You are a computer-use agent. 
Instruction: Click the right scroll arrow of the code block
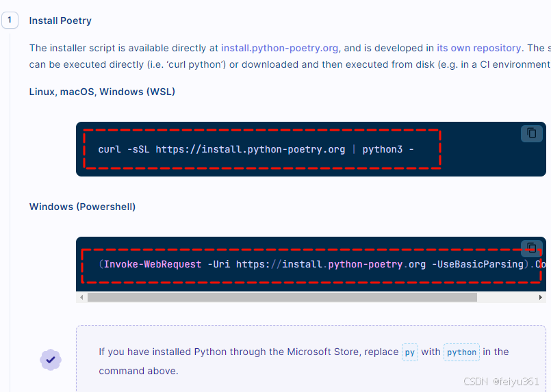tap(541, 297)
